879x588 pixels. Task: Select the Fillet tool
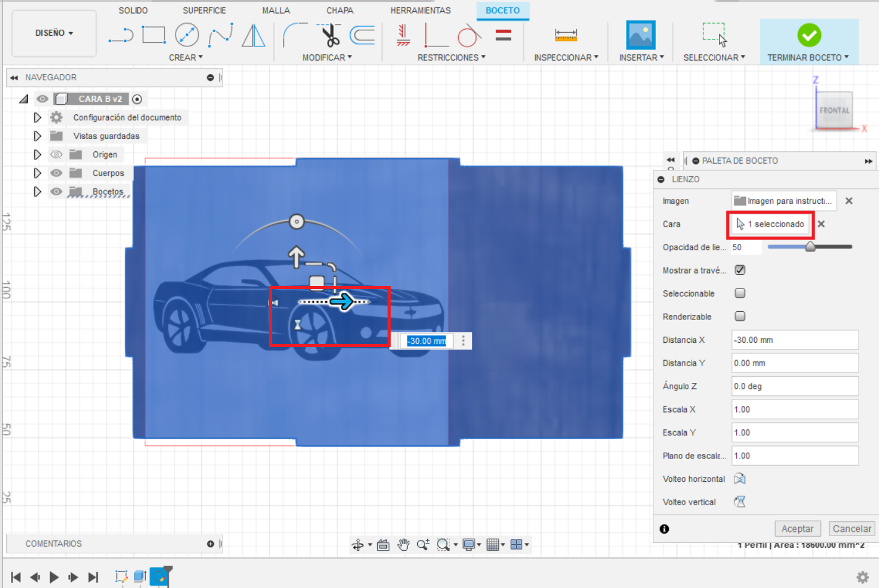coord(295,35)
